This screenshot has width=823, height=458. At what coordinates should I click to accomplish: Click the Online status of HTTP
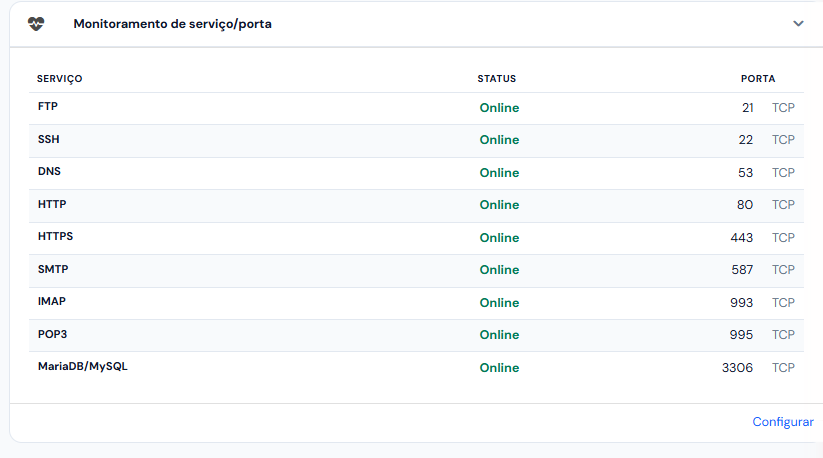coord(499,205)
